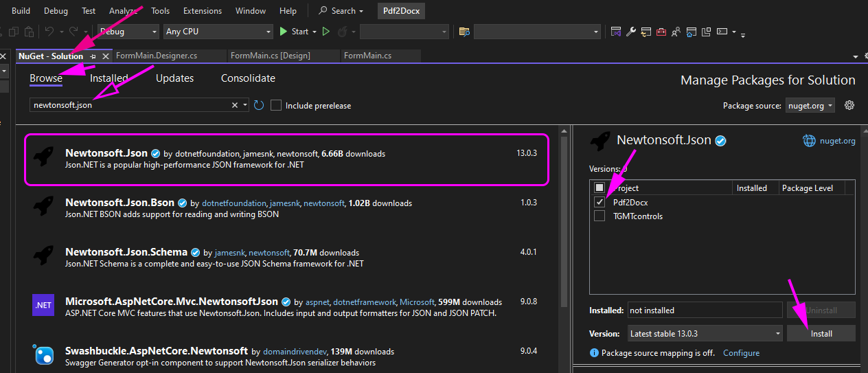Click Start Without Debugging outline play icon
The width and height of the screenshot is (868, 373).
pos(326,32)
